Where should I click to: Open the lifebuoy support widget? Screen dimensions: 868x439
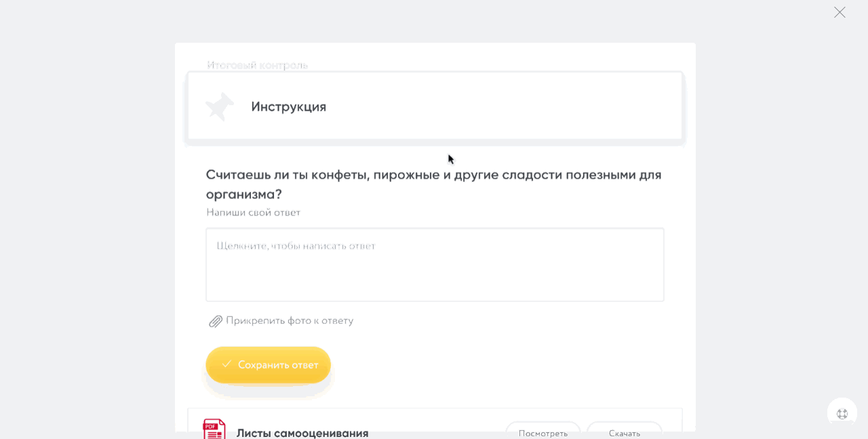pos(842,413)
